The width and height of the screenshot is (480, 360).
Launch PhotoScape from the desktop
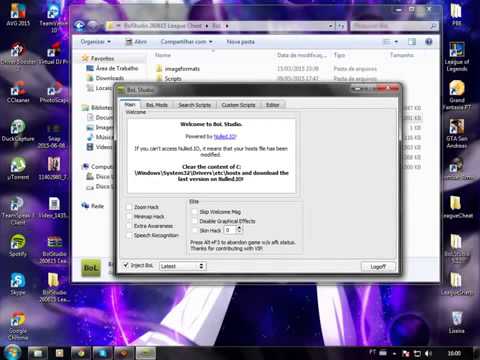pyautogui.click(x=53, y=92)
